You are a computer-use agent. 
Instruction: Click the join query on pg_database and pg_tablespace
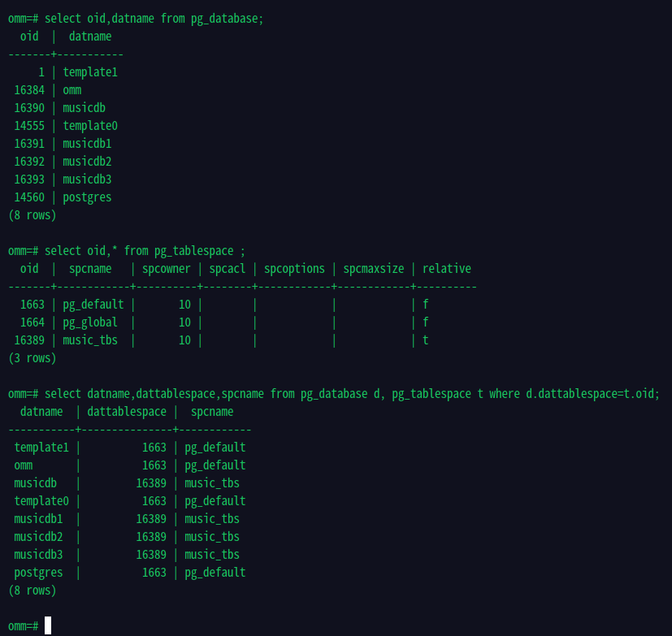click(352, 394)
